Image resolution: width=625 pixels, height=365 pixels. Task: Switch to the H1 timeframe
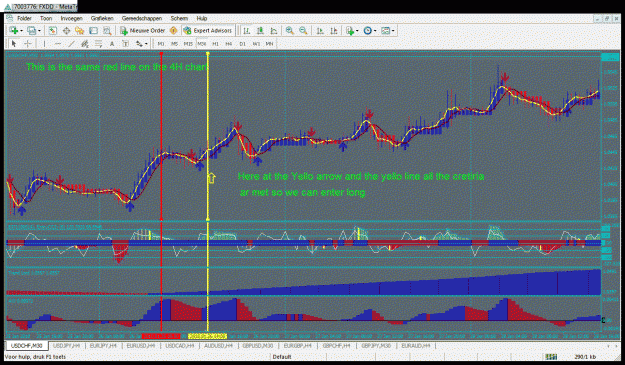(x=215, y=44)
